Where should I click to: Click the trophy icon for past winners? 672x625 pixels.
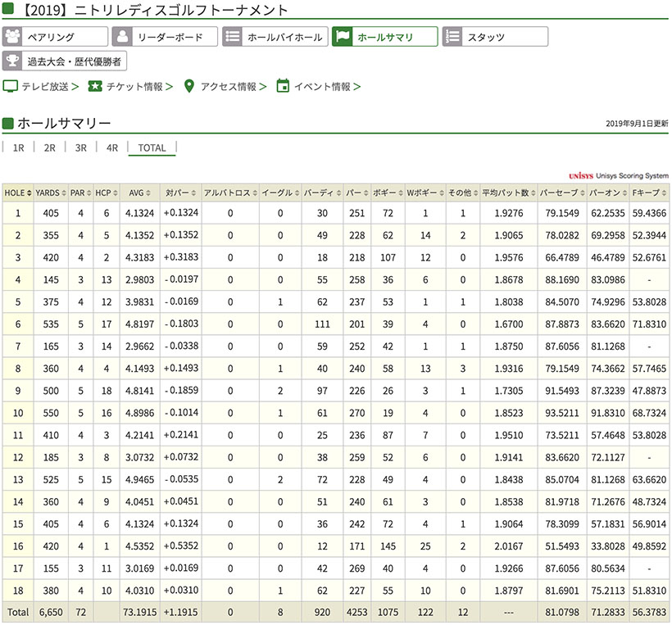13,61
